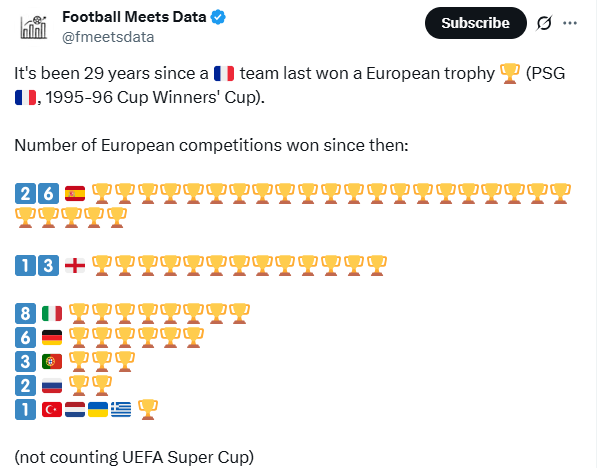The width and height of the screenshot is (611, 468).
Task: Click the Germany flag emoji
Action: tap(52, 338)
